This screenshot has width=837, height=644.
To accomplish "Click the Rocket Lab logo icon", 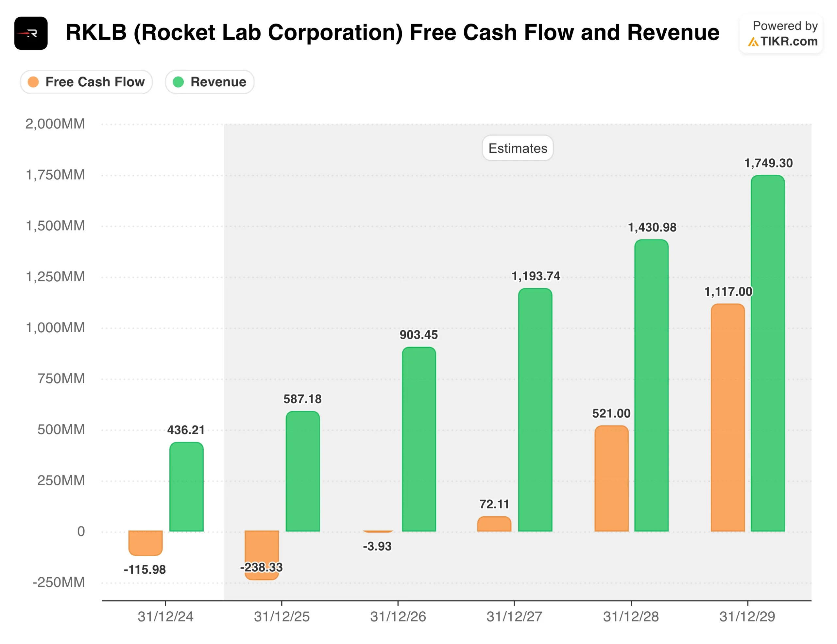I will (x=31, y=33).
